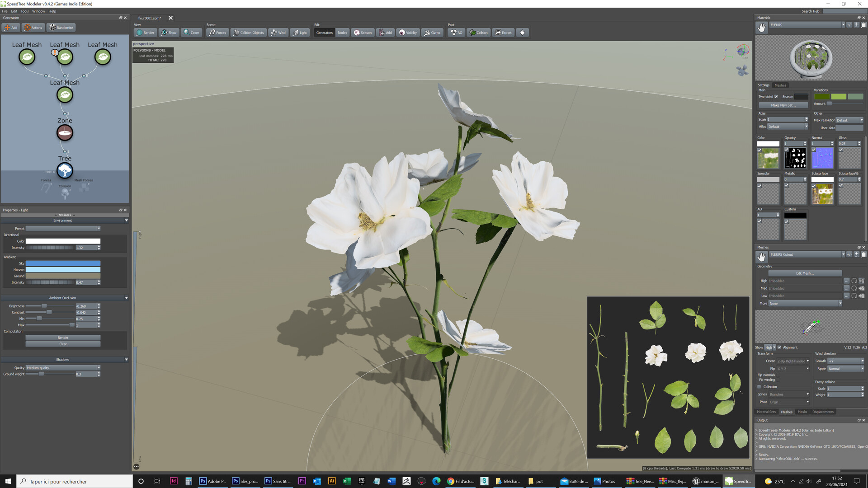
Task: Toggle the Two-sided checkbox
Action: [x=776, y=97]
